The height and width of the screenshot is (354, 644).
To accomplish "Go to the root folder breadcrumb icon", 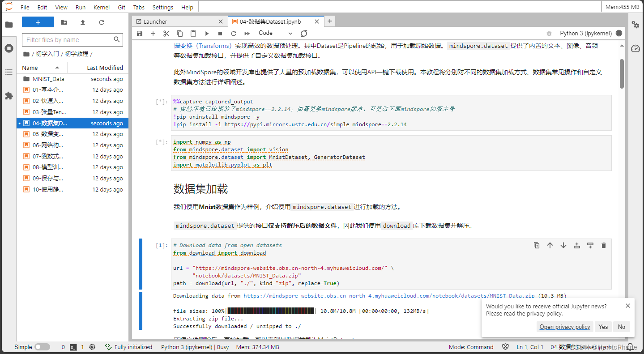I will pyautogui.click(x=26, y=54).
